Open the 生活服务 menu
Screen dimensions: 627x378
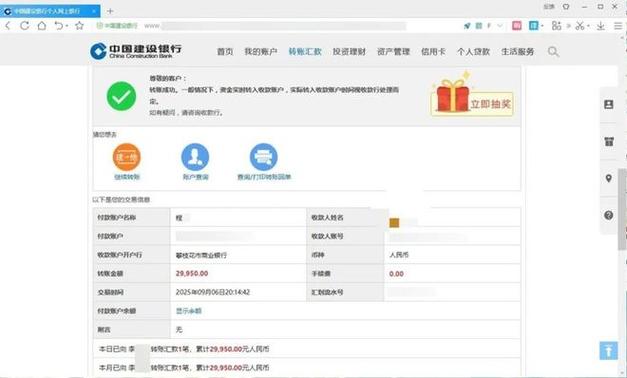click(518, 52)
